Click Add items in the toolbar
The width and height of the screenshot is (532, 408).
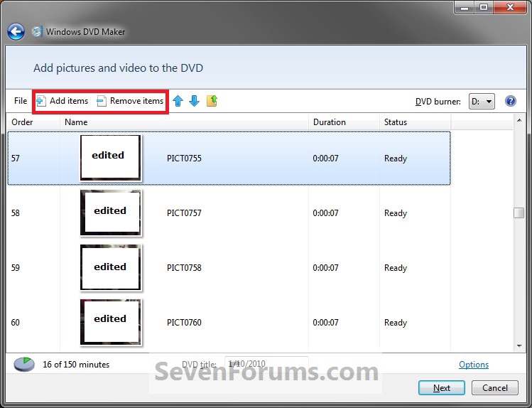point(62,101)
